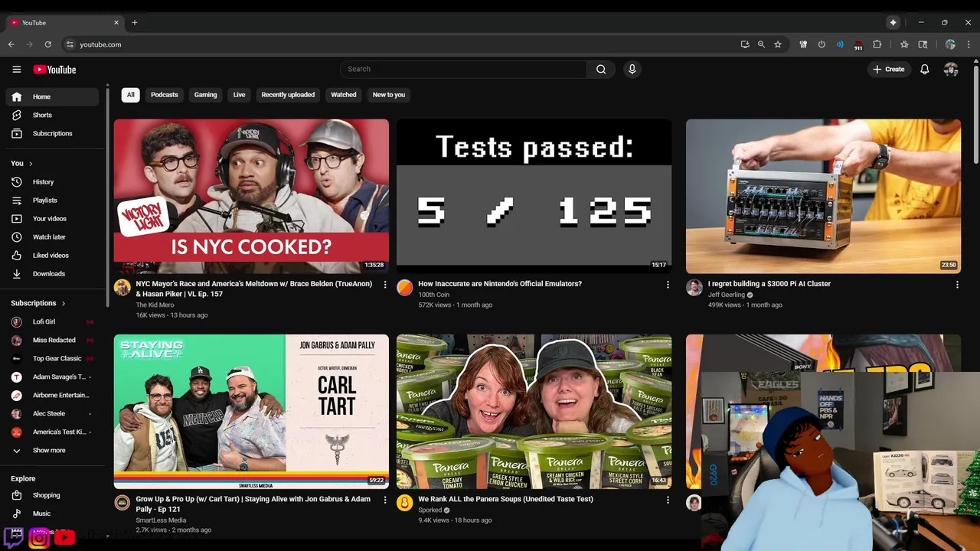The height and width of the screenshot is (551, 980).
Task: Open Airborne Entertainment subscription
Action: (52, 395)
